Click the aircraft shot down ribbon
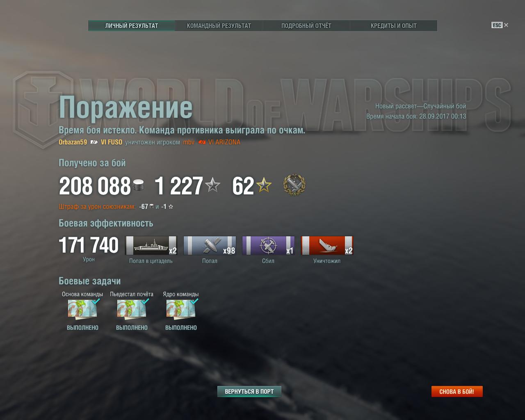 tap(268, 245)
